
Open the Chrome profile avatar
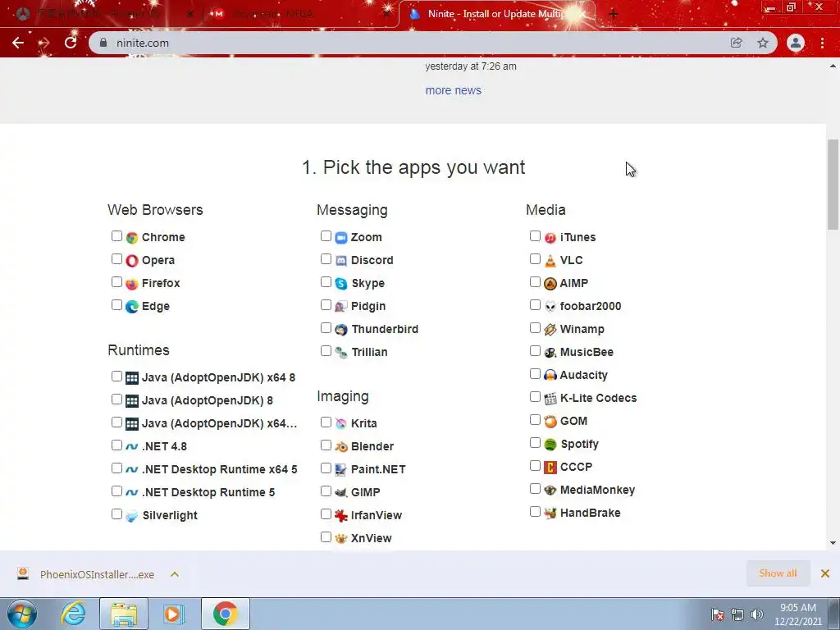coord(796,43)
